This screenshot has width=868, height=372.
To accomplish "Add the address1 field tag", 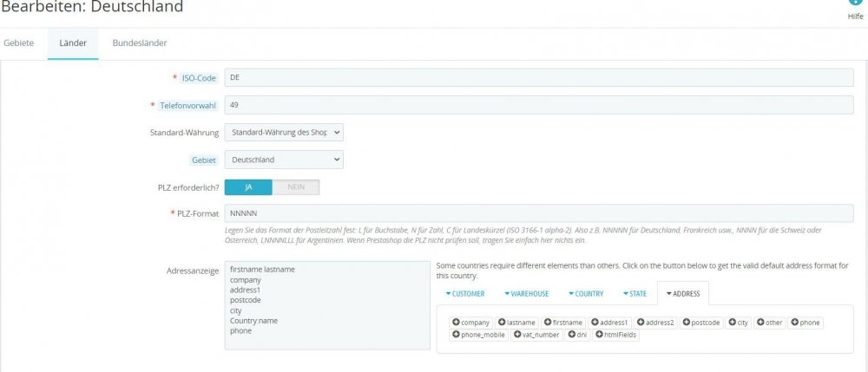I will tap(609, 323).
